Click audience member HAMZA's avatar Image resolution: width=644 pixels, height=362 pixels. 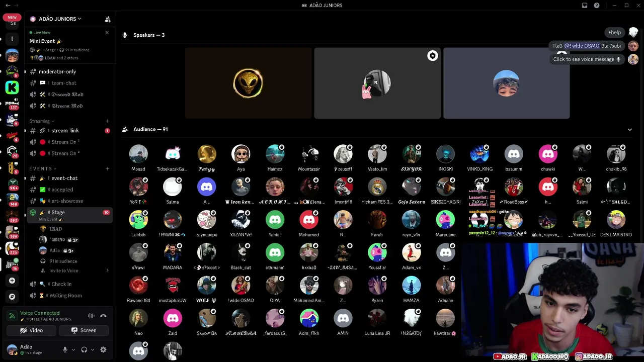coord(412,286)
